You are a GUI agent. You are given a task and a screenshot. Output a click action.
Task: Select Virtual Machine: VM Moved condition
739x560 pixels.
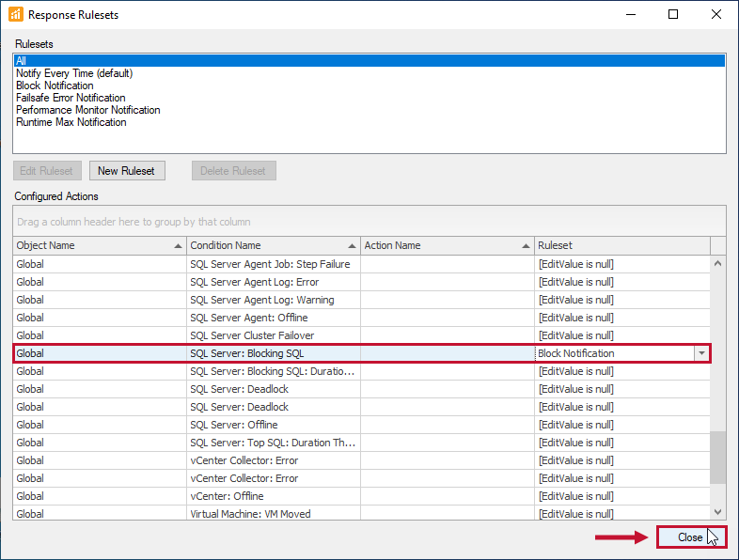point(274,513)
